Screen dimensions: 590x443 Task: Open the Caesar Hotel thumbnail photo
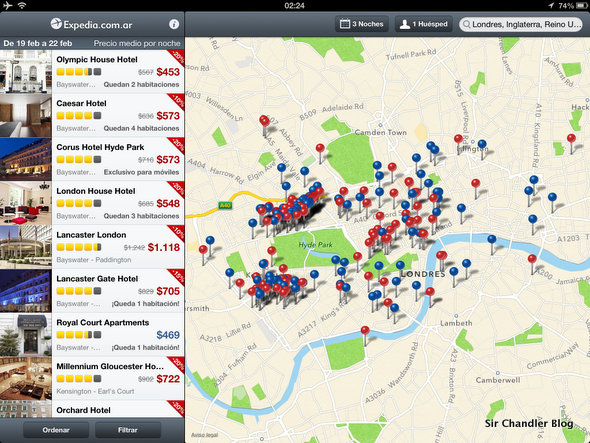pos(26,116)
